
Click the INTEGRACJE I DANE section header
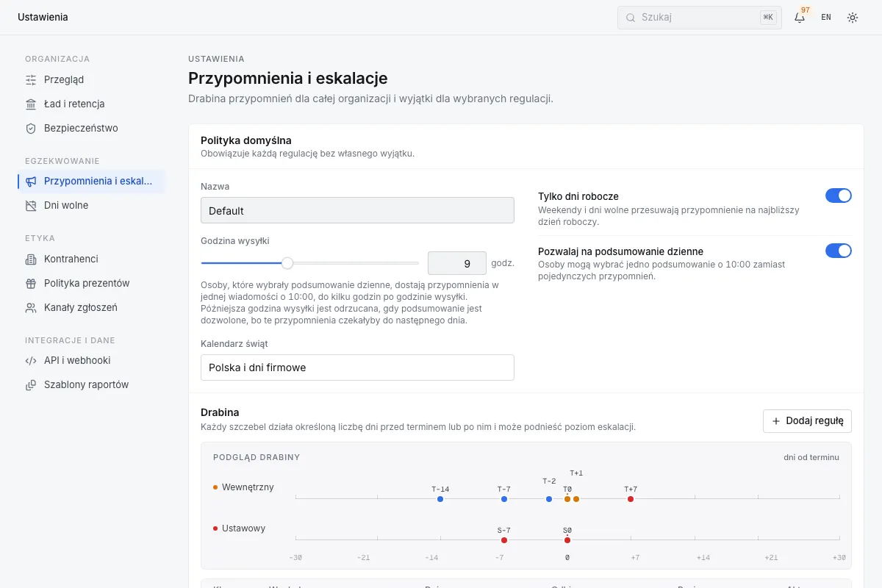70,340
